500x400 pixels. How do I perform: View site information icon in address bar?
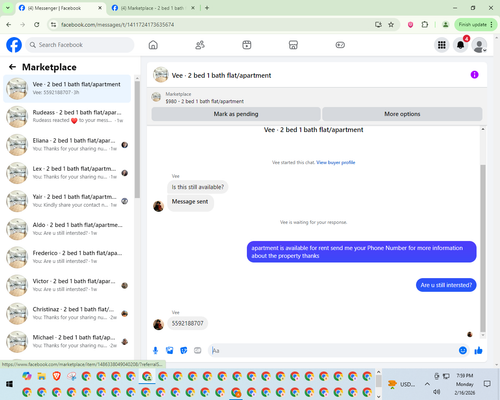tap(53, 25)
